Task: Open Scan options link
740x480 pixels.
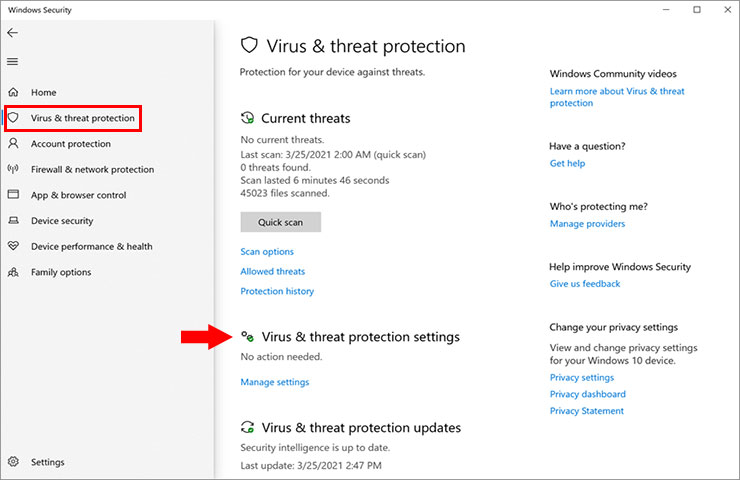Action: (x=267, y=252)
